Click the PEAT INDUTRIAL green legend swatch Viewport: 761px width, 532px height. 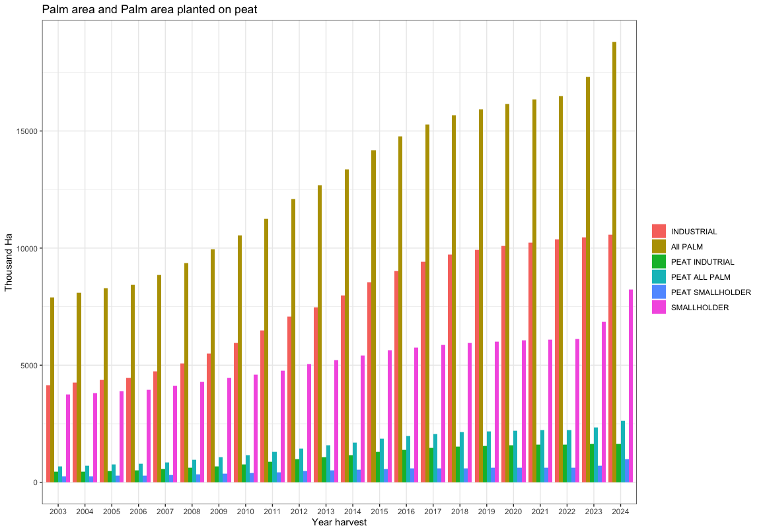point(659,262)
